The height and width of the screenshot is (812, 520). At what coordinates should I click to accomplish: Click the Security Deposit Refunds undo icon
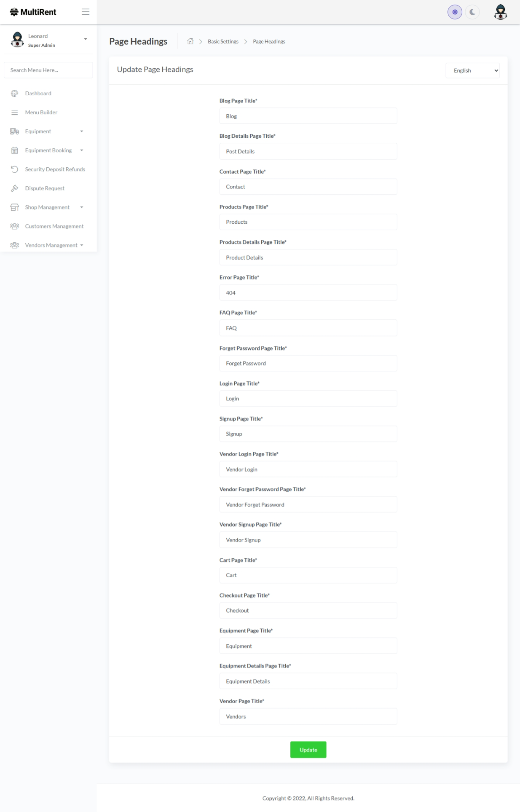[x=15, y=169]
